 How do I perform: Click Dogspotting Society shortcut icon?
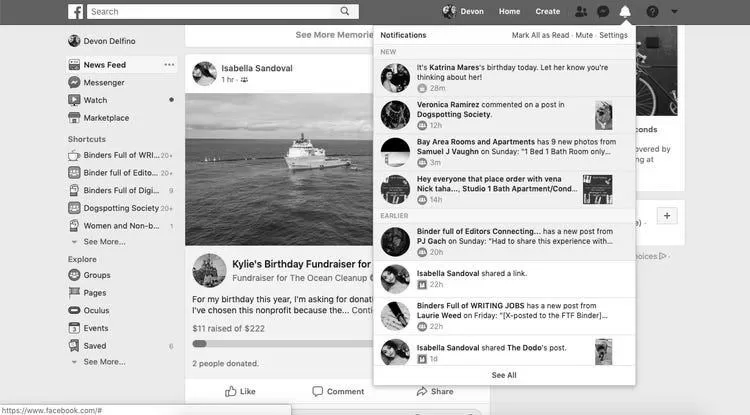tap(74, 208)
